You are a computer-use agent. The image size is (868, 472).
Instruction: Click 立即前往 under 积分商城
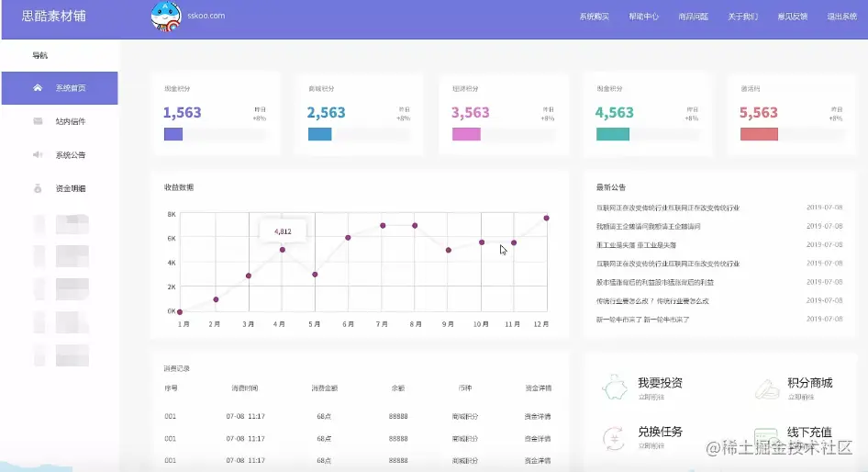(800, 398)
